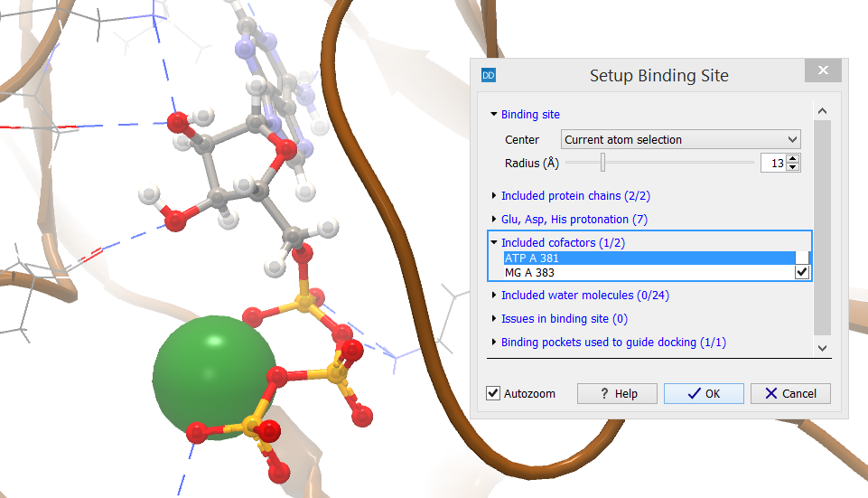Collapse the Binding site section
The width and height of the screenshot is (868, 498).
pyautogui.click(x=494, y=114)
